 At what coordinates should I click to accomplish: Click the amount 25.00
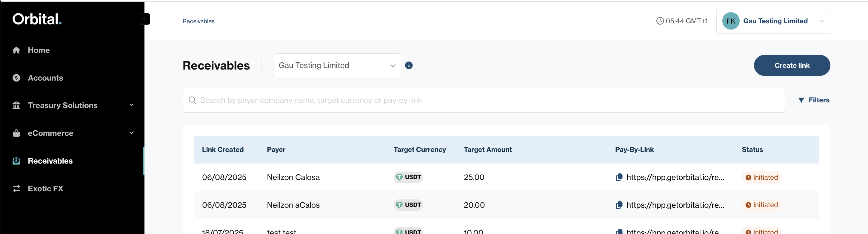point(474,177)
